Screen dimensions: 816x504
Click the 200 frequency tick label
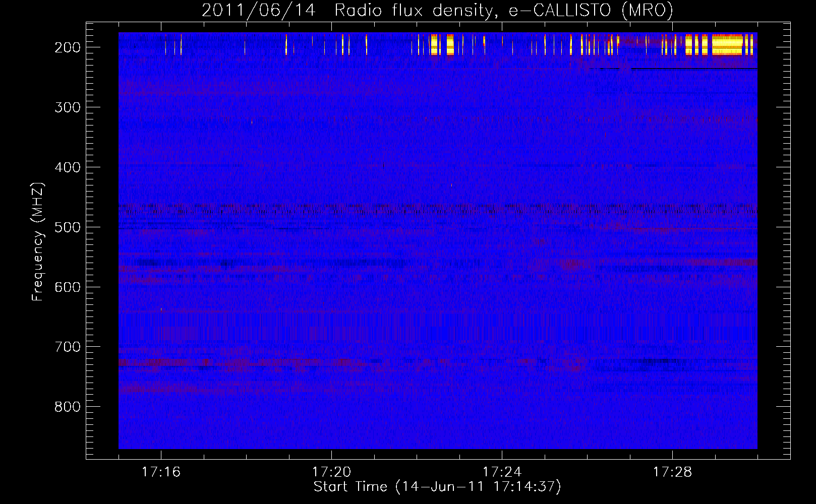[x=67, y=47]
